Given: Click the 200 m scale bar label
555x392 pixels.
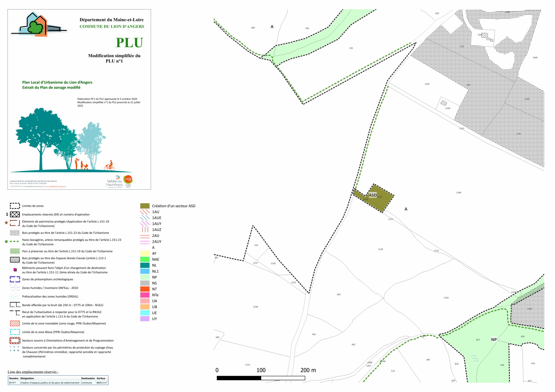Looking at the screenshot, I should click(x=308, y=370).
